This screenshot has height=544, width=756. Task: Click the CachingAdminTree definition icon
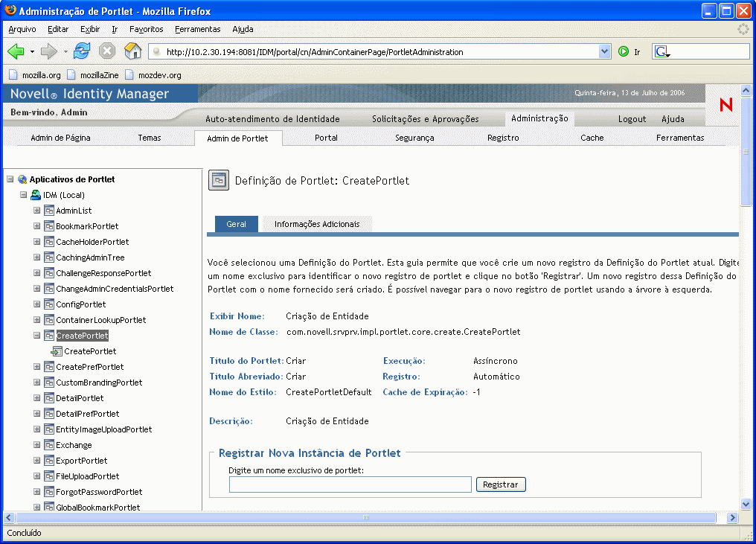click(x=48, y=257)
